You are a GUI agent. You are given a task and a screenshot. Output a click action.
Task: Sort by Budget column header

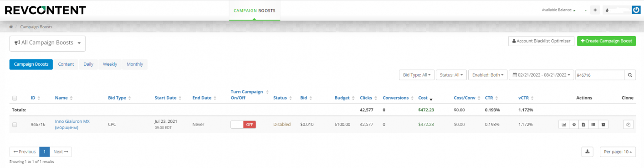tap(344, 98)
